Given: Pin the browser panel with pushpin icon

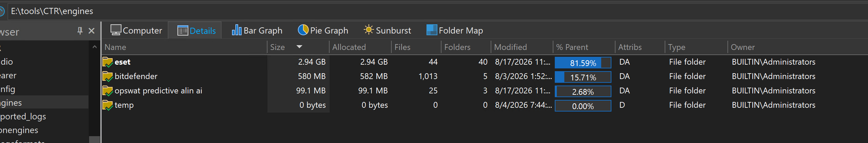Looking at the screenshot, I should tap(80, 31).
